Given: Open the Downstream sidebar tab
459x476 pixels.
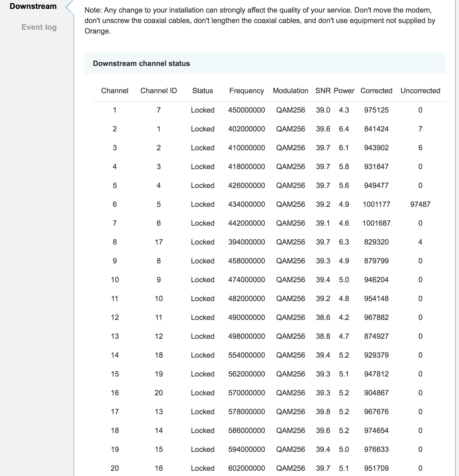Looking at the screenshot, I should tap(33, 6).
